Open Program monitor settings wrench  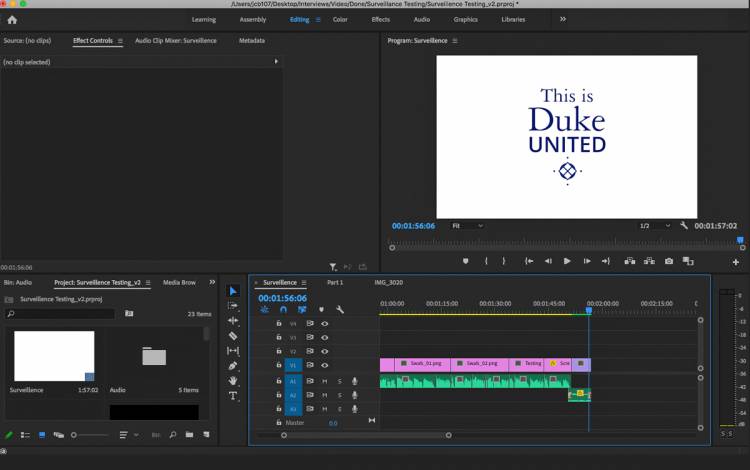point(684,225)
